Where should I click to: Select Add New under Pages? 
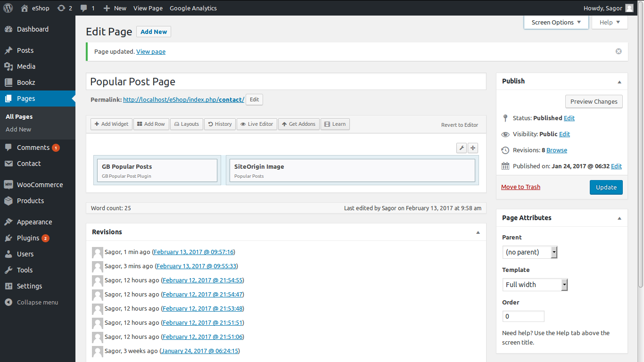pyautogui.click(x=18, y=129)
